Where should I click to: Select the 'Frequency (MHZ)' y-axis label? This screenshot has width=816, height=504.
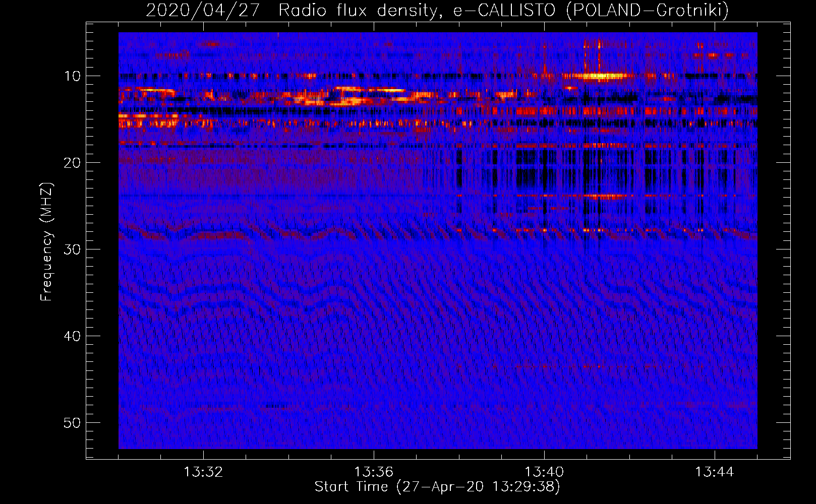[46, 242]
